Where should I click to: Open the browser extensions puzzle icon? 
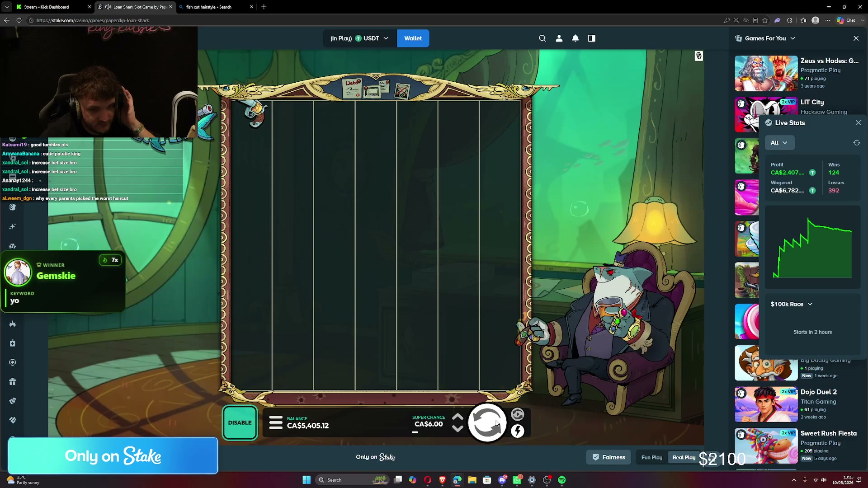[790, 20]
